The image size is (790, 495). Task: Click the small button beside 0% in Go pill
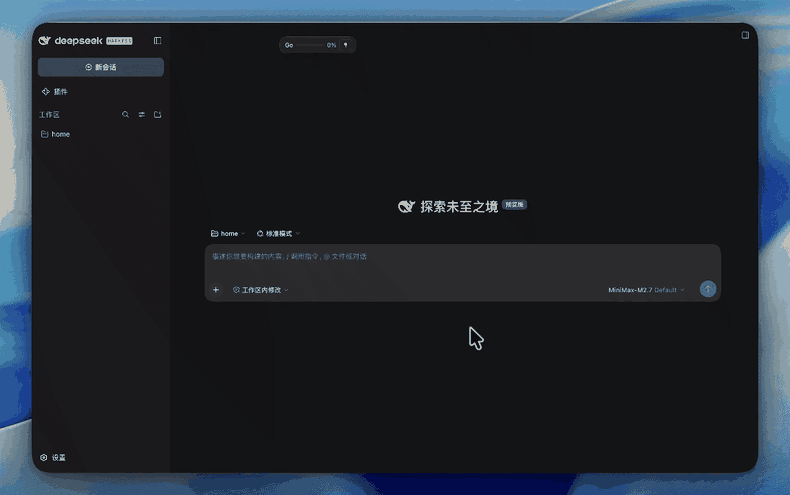(346, 45)
